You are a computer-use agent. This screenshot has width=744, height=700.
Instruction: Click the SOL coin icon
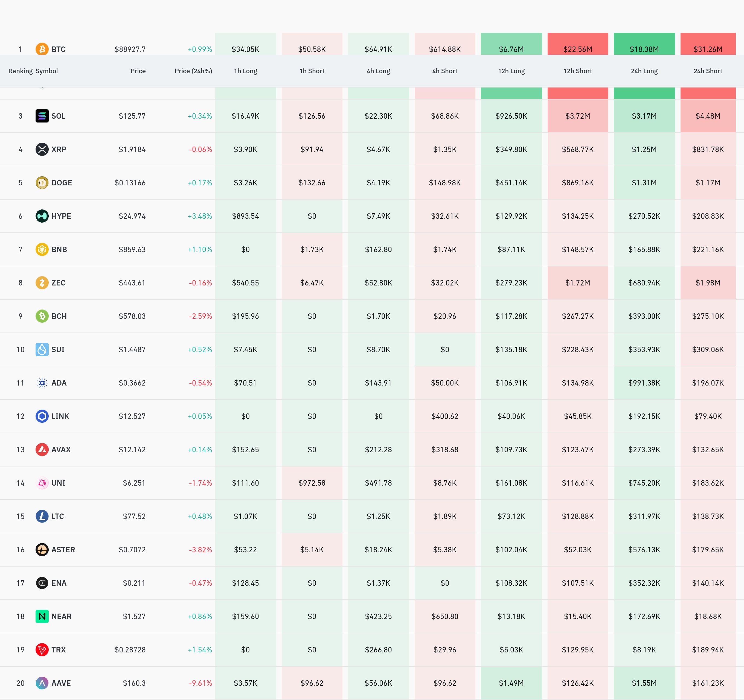point(42,116)
